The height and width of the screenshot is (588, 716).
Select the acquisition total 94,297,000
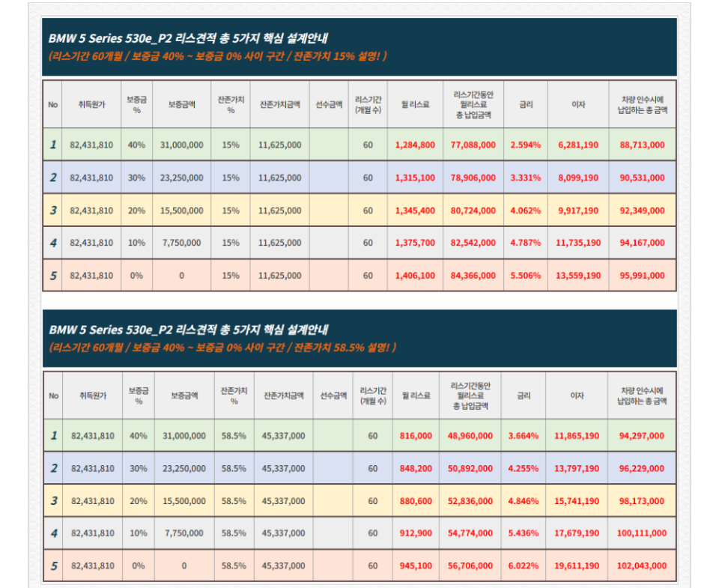[x=642, y=435]
